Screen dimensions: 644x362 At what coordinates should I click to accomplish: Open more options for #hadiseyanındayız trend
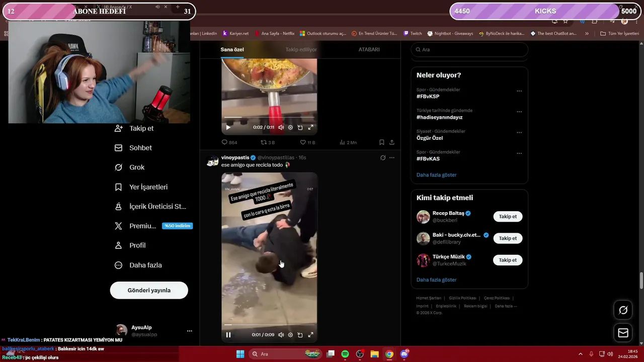(x=519, y=112)
